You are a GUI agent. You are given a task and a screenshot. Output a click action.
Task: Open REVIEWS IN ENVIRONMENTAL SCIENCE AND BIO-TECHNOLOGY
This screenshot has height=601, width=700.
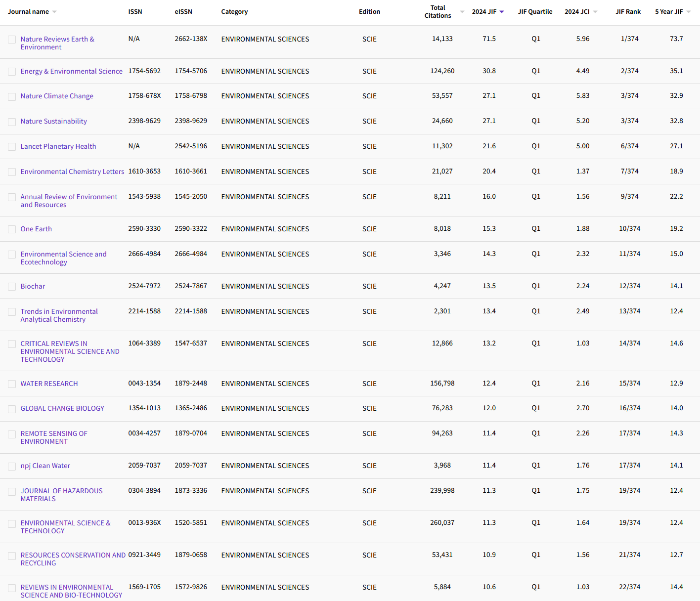click(x=71, y=591)
